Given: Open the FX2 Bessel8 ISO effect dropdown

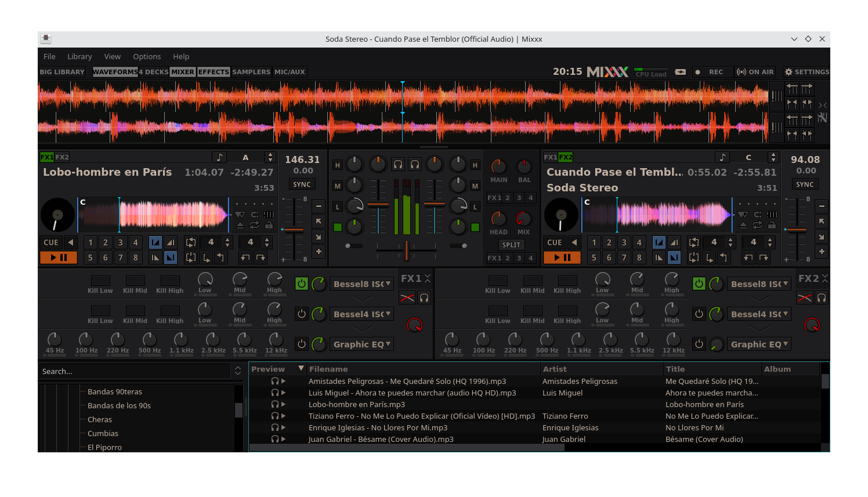Looking at the screenshot, I should pos(759,284).
